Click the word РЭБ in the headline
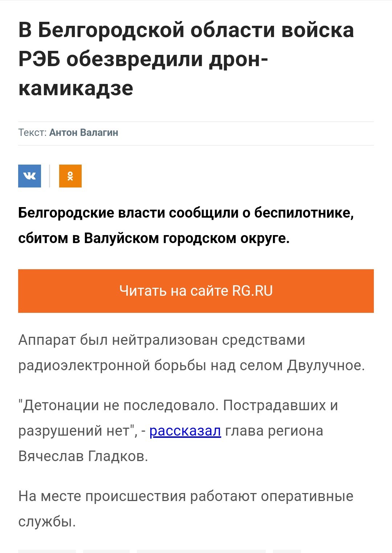Image resolution: width=392 pixels, height=553 pixels. tap(40, 59)
